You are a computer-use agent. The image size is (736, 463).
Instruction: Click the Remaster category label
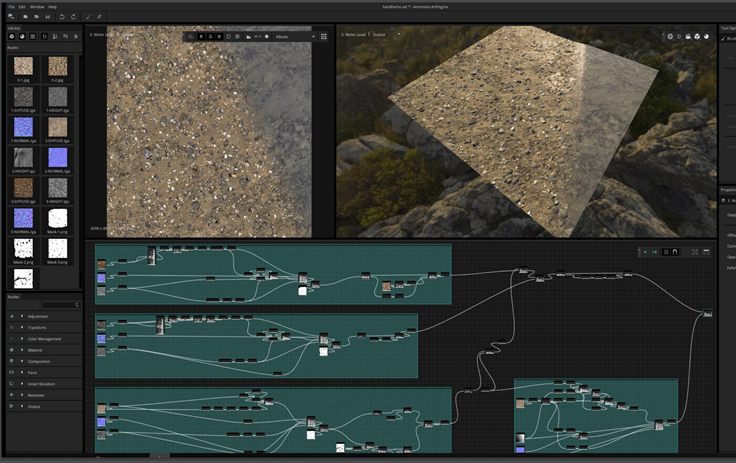tap(36, 395)
